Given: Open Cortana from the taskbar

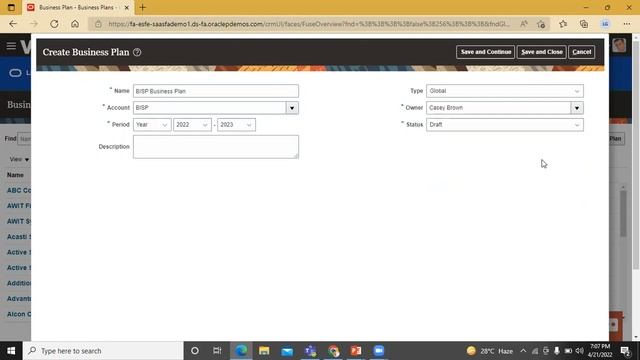Looking at the screenshot, I should pos(195,351).
